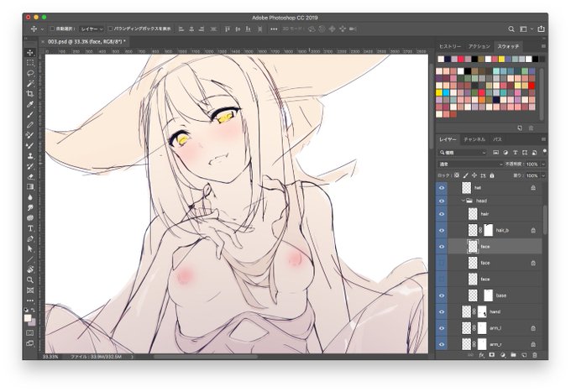Hide the hair_b layer eye
Viewport: 571px width, 392px height.
coord(442,230)
